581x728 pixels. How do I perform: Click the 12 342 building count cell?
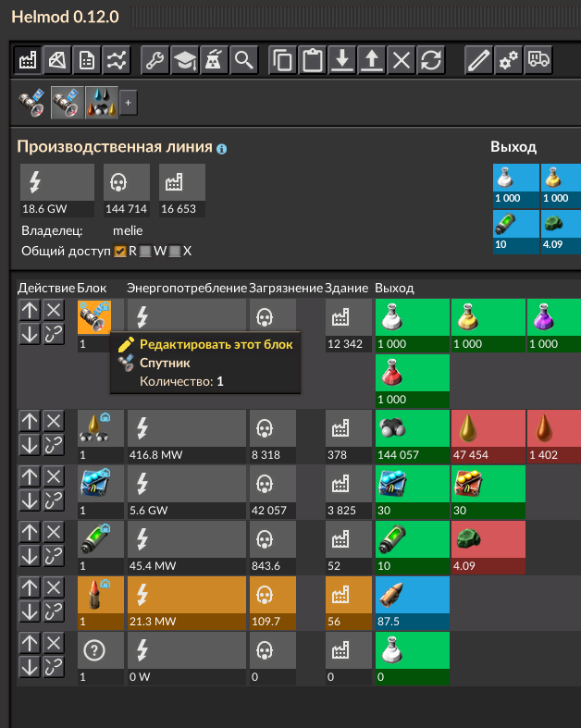coord(348,325)
